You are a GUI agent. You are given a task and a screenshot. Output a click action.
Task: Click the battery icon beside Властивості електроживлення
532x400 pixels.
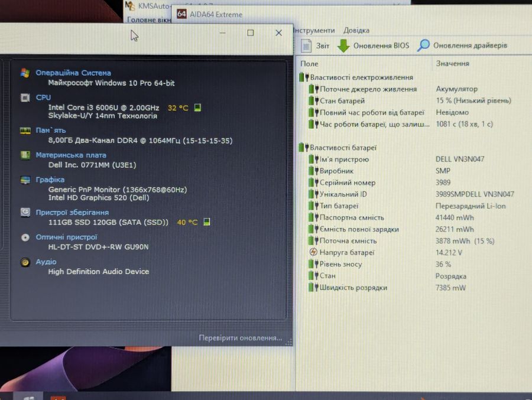pyautogui.click(x=304, y=77)
